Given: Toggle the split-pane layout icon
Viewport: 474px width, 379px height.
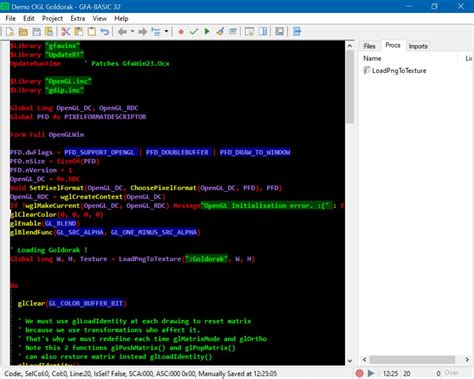Looking at the screenshot, I should tap(263, 32).
